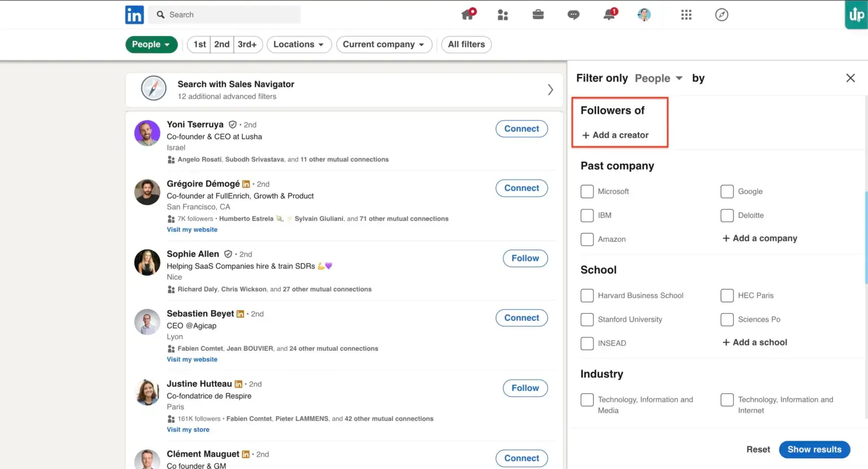Click LinkedIn premium badge next to Grégoire Démogé

tap(246, 184)
